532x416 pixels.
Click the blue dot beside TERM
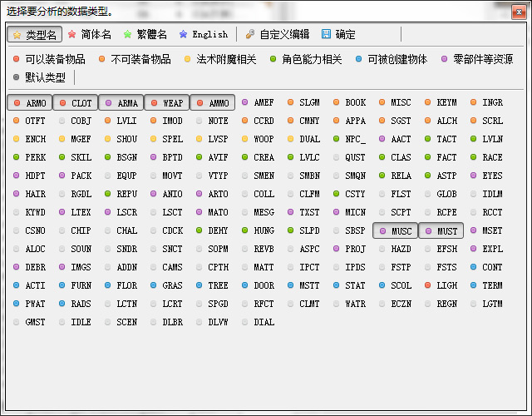pos(474,285)
